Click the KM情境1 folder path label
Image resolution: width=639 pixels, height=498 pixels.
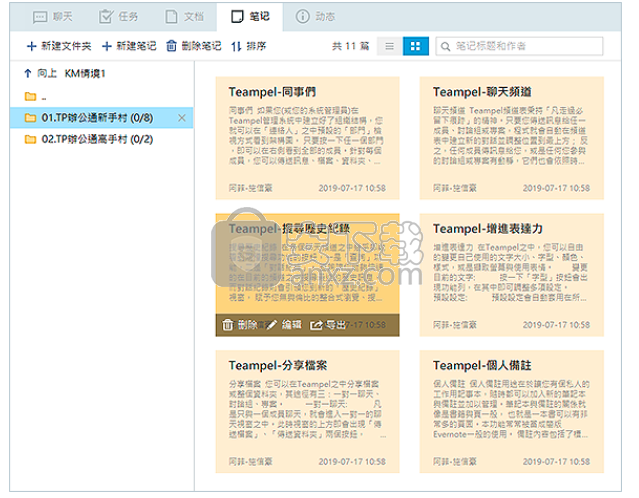[x=85, y=73]
